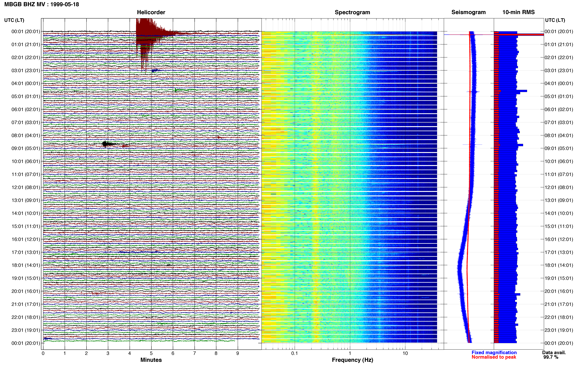The image size is (588, 368).
Task: Click the '99.7 %' availability value
Action: (x=551, y=357)
